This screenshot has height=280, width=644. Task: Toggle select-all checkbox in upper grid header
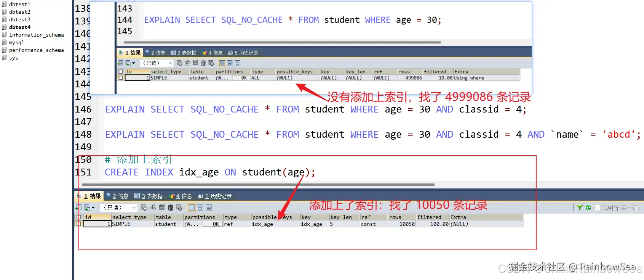[x=121, y=72]
